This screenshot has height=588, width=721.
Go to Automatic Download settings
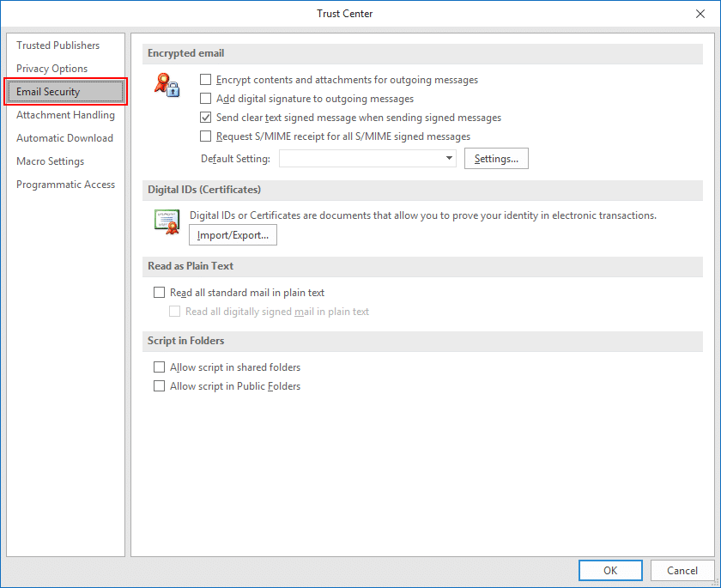(64, 138)
